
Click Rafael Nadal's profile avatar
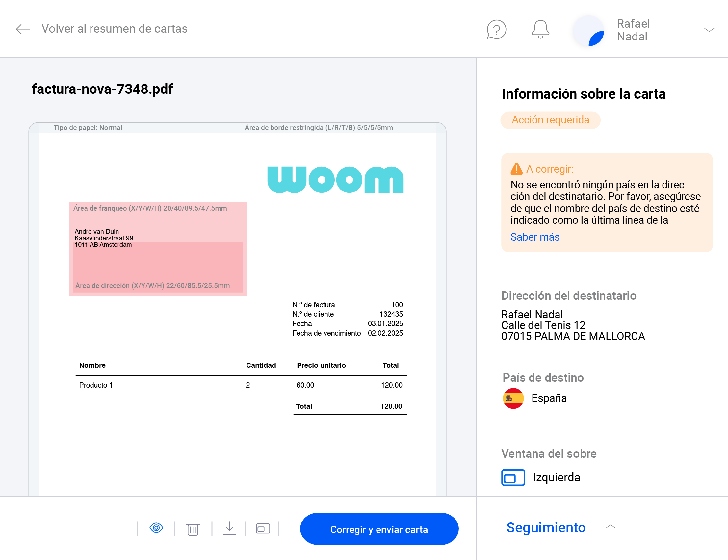point(589,31)
